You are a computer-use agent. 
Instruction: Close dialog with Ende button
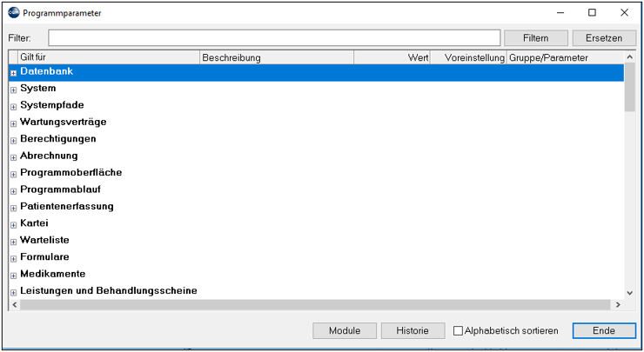coord(604,330)
